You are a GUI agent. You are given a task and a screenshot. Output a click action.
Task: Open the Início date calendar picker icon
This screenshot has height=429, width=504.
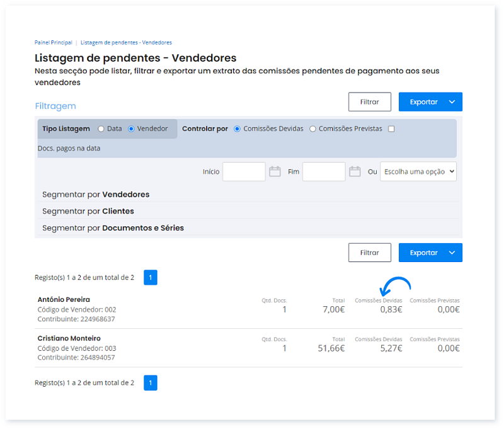click(275, 171)
